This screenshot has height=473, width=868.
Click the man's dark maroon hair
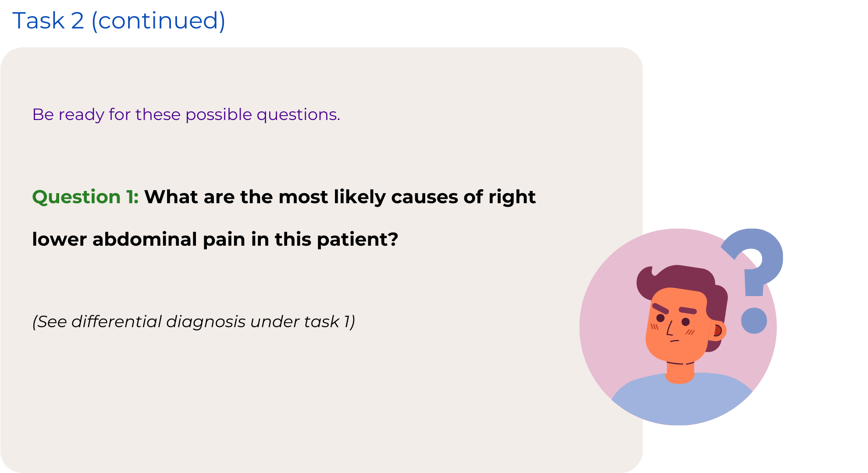pyautogui.click(x=684, y=278)
